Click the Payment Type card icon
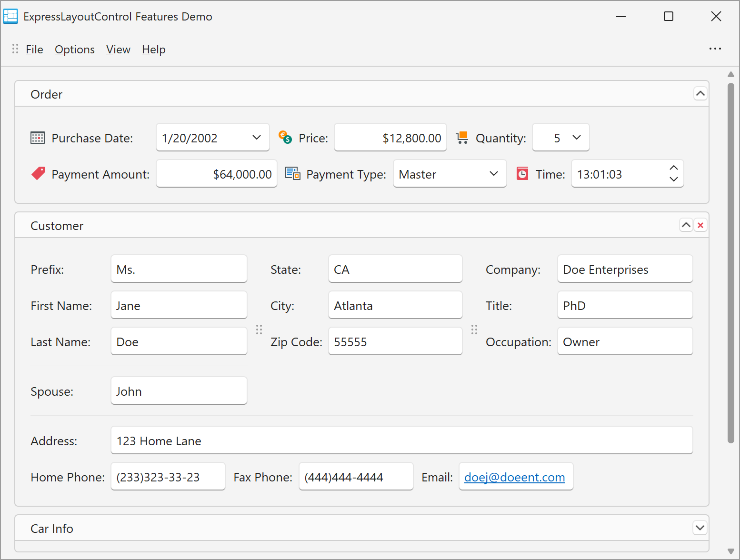The image size is (740, 560). [x=292, y=174]
